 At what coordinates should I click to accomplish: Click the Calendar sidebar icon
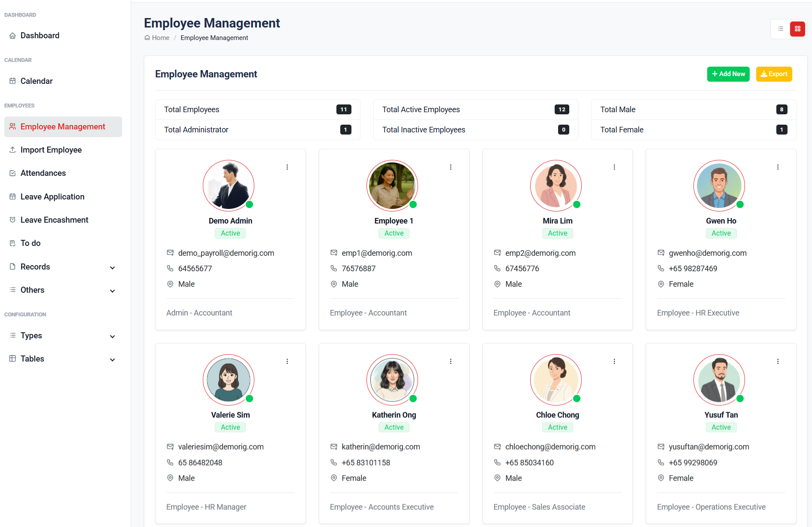(x=13, y=81)
